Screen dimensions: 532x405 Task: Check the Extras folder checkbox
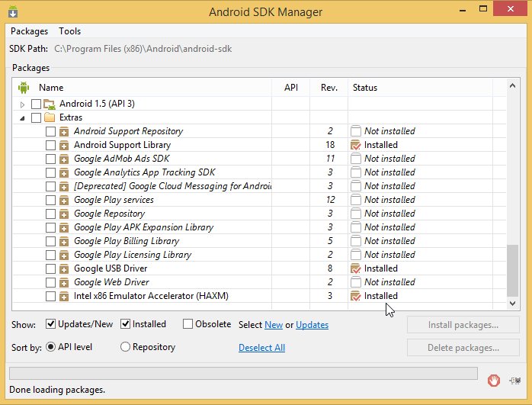click(36, 117)
